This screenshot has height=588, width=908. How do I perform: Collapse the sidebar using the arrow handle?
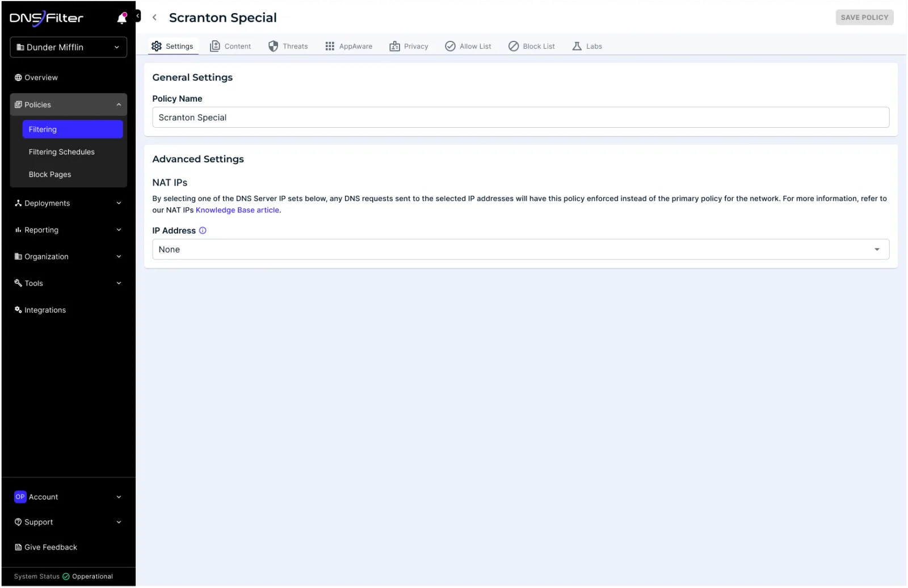[x=137, y=16]
